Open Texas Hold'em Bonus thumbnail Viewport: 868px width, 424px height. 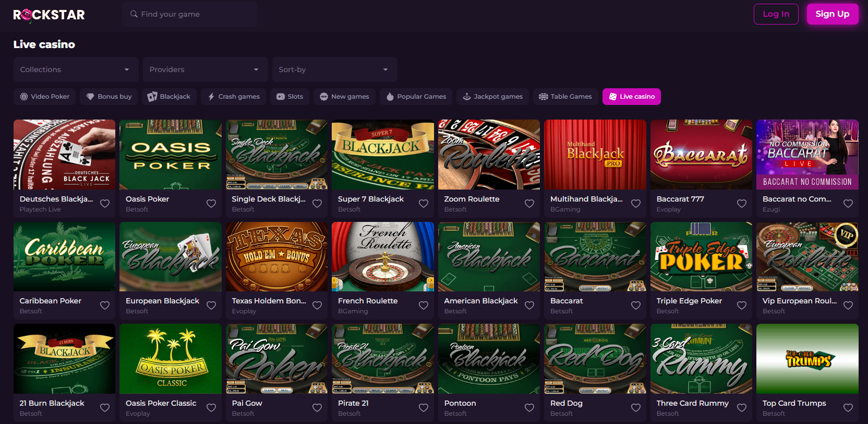pyautogui.click(x=276, y=256)
